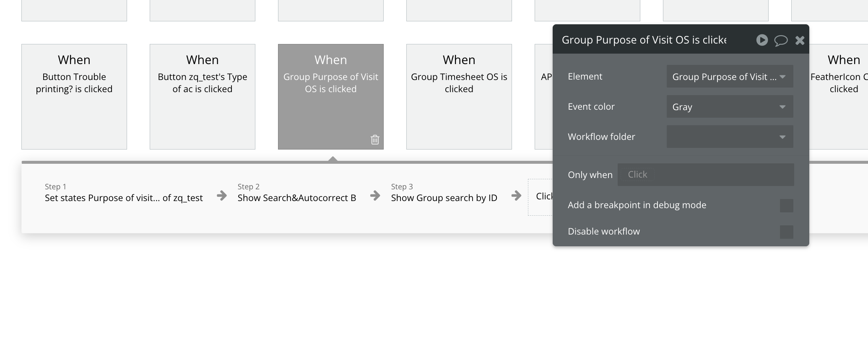Open the Event color Gray dropdown
Image resolution: width=868 pixels, height=351 pixels.
[x=730, y=107]
